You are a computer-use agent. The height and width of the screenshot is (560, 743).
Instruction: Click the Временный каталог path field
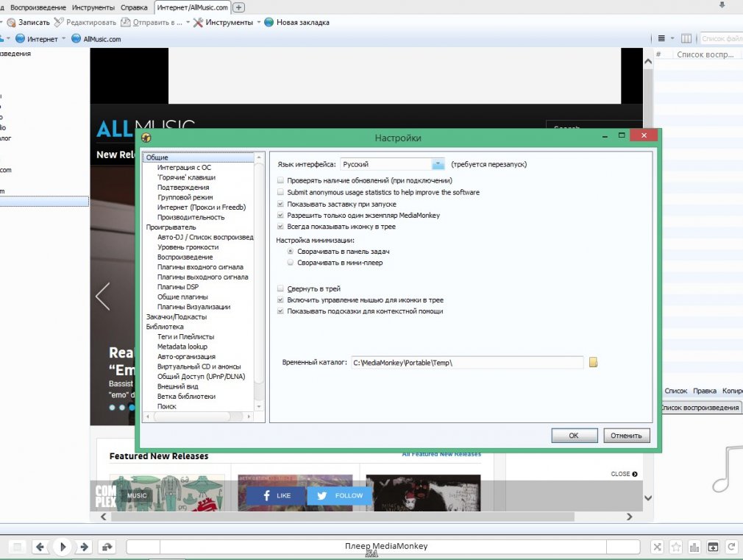[x=467, y=363]
